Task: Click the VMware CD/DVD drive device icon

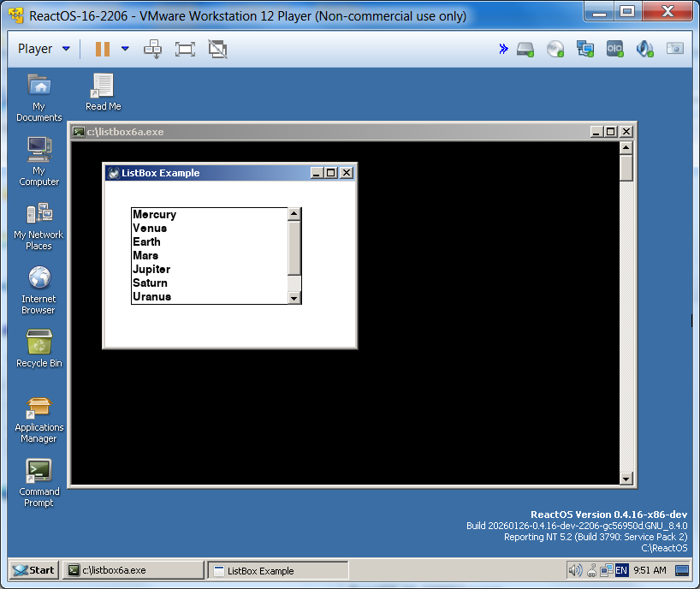Action: pyautogui.click(x=555, y=49)
